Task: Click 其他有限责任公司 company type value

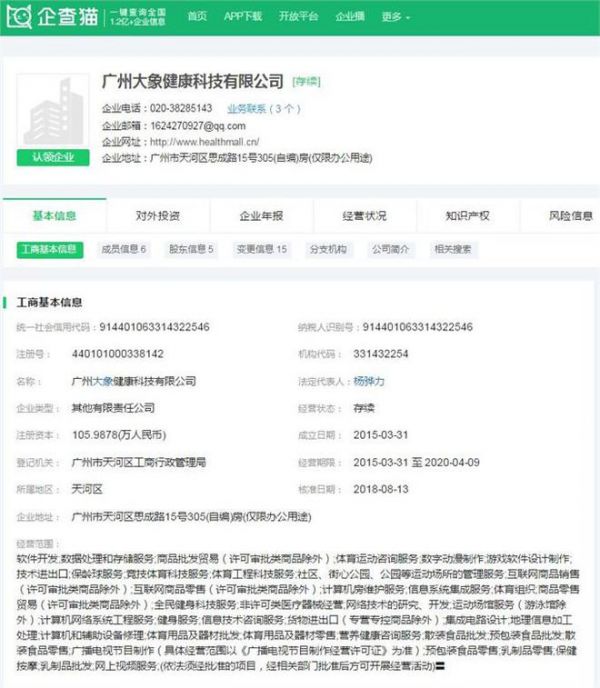Action: click(113, 408)
